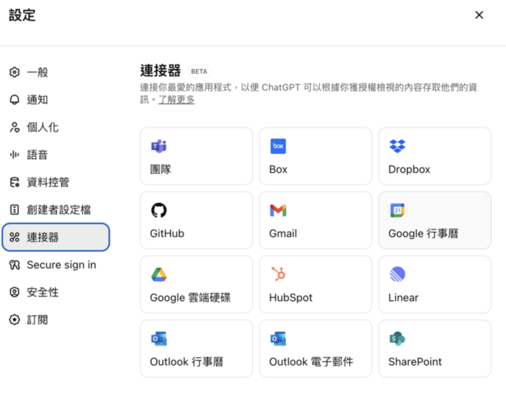Click the Microsoft Teams icon in 團隊 card
This screenshot has height=420, width=506.
[159, 146]
